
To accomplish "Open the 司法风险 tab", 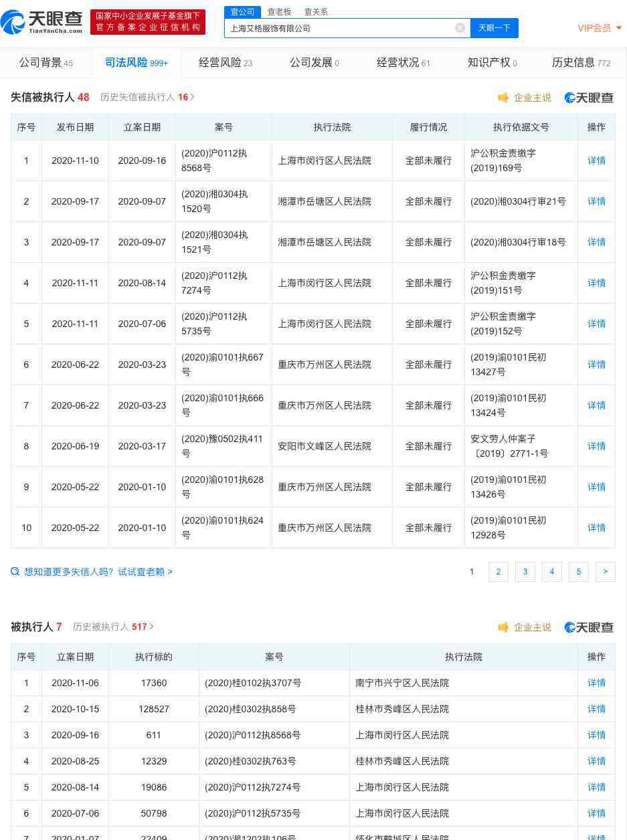I will coord(137,62).
